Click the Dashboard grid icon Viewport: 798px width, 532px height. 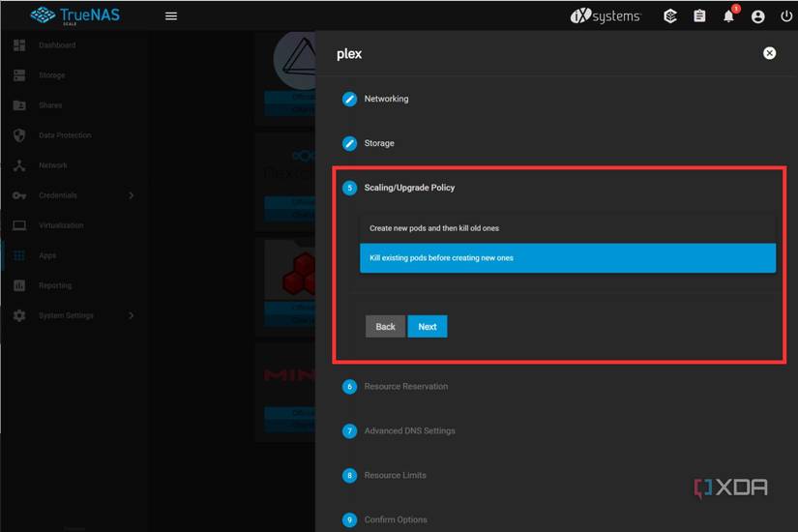pyautogui.click(x=19, y=44)
